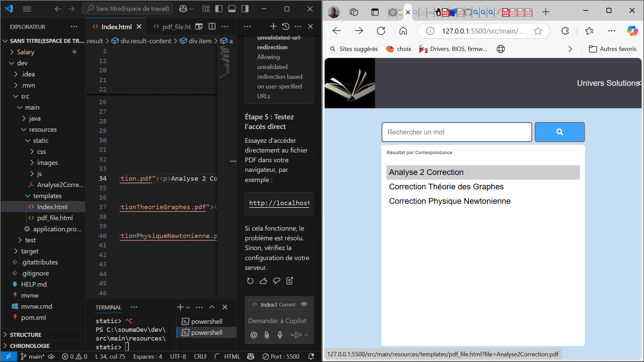Click the editor vertical scrollbar marker
644x362 pixels.
(x=233, y=161)
